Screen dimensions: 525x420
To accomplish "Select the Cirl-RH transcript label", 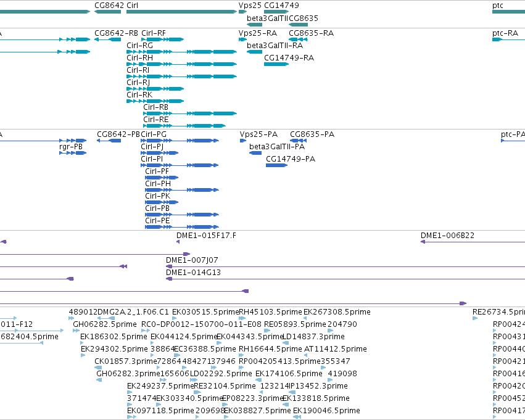I will (139, 58).
